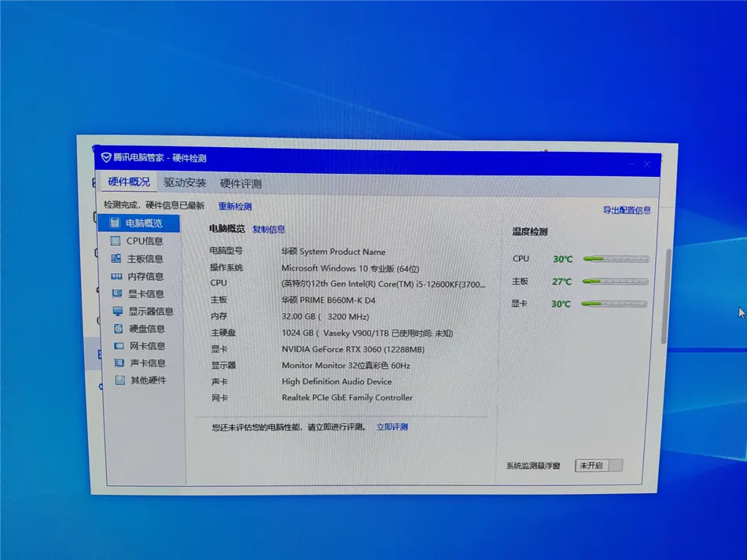Image resolution: width=747 pixels, height=560 pixels.
Task: Start benchmark with 立即评测 link
Action: click(392, 427)
